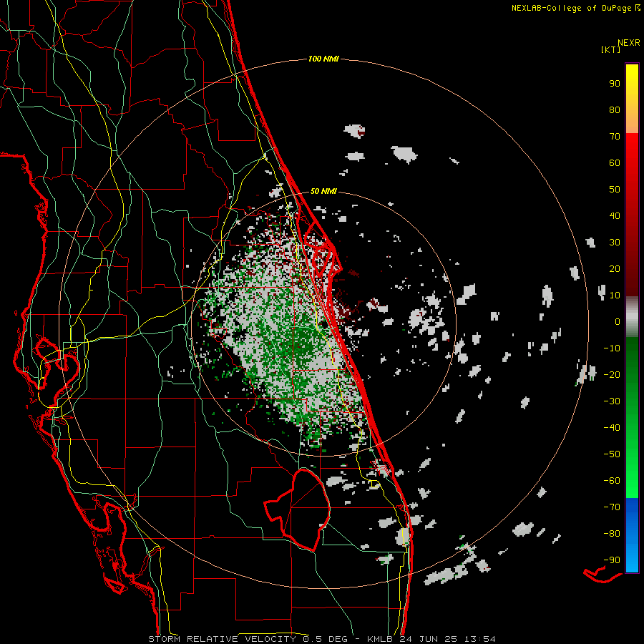The width and height of the screenshot is (644, 644).
Task: Click the 0 value on the velocity scale
Action: pyautogui.click(x=618, y=321)
